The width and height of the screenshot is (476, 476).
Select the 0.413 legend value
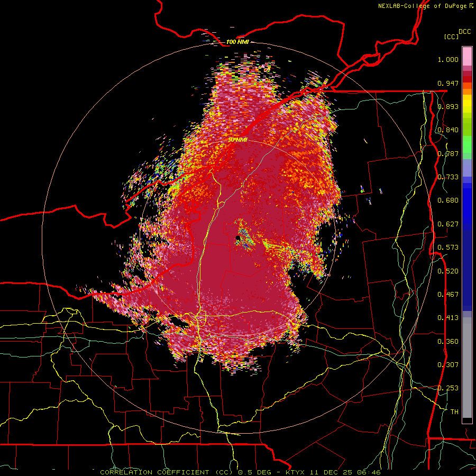[x=448, y=318]
